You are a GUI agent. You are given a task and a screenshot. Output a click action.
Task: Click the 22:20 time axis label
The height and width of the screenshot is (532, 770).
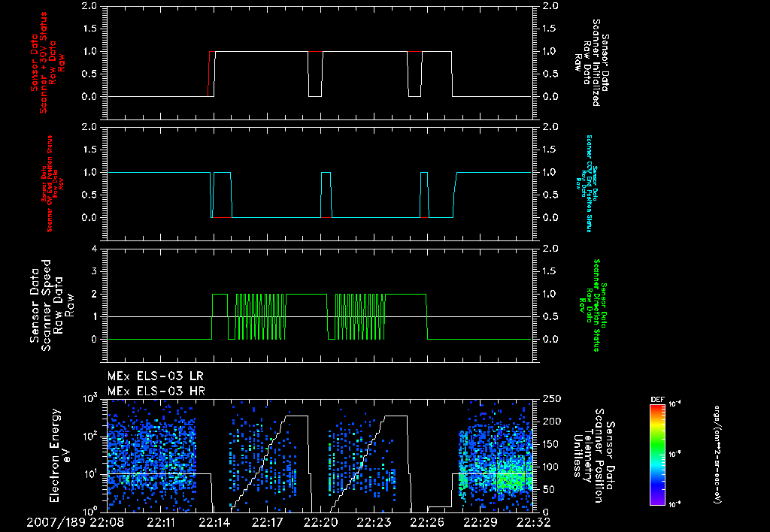(x=320, y=522)
